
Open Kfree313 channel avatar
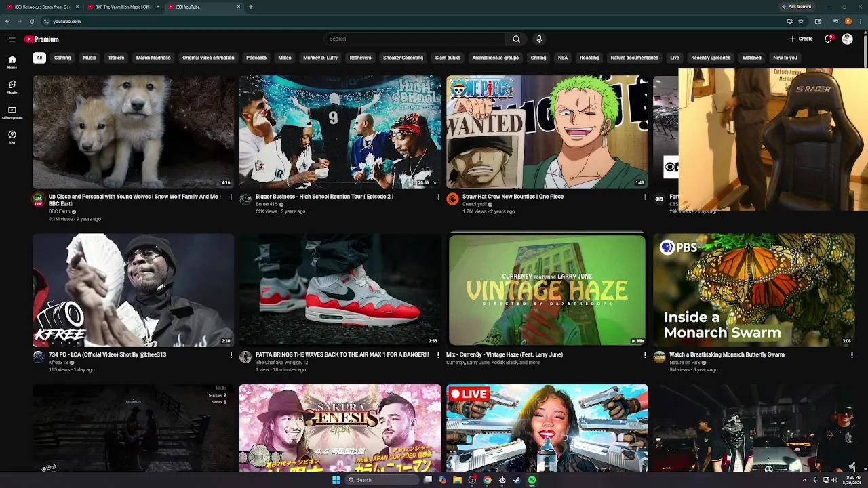[x=39, y=357]
